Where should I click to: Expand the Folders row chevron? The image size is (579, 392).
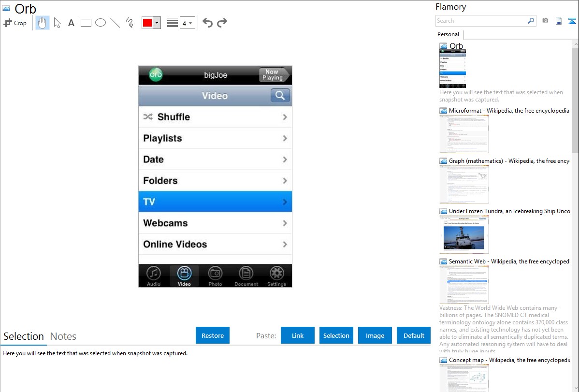pos(285,181)
